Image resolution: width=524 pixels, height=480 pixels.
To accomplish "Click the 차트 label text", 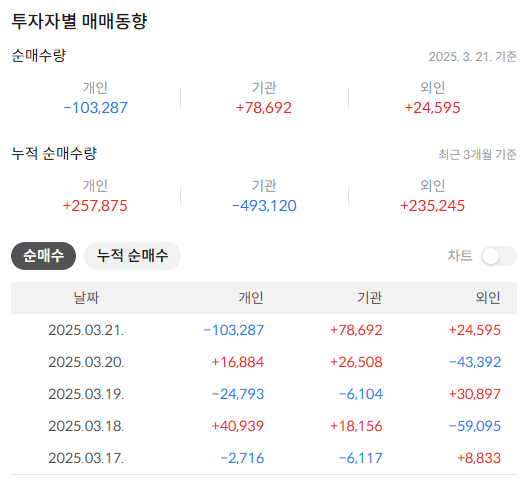I will point(460,256).
